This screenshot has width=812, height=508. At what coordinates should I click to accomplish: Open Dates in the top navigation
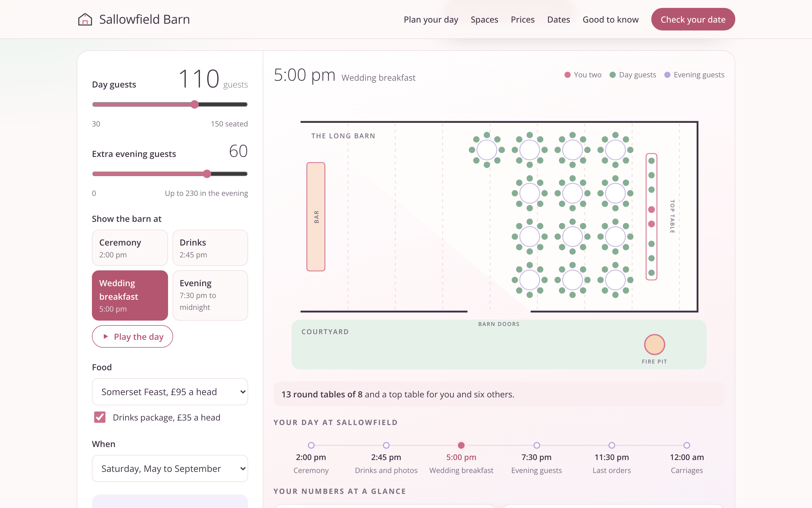click(558, 19)
